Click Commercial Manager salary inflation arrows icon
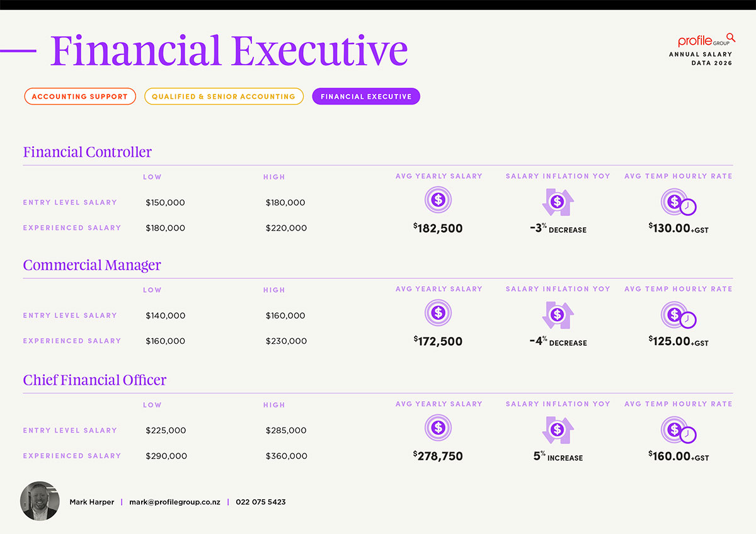756x534 pixels. pyautogui.click(x=558, y=314)
